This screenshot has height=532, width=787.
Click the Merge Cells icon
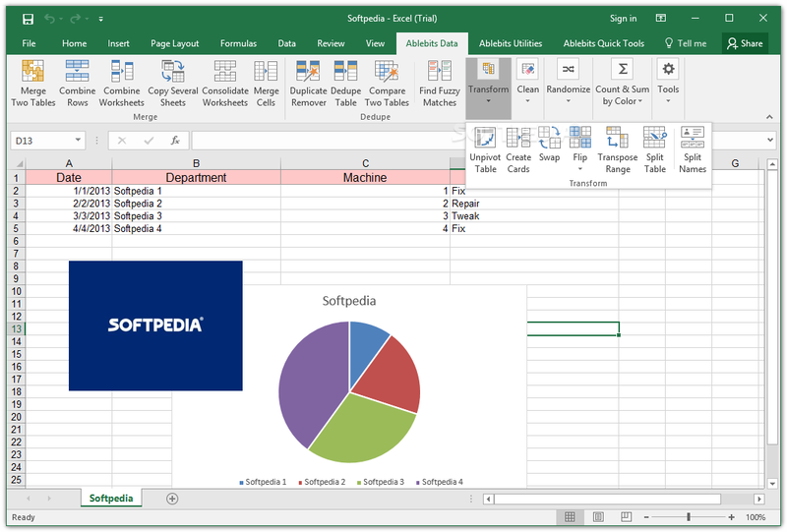click(x=266, y=83)
